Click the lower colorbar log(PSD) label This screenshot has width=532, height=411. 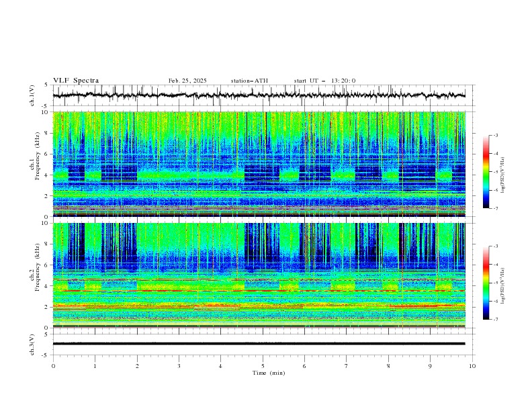coord(502,285)
